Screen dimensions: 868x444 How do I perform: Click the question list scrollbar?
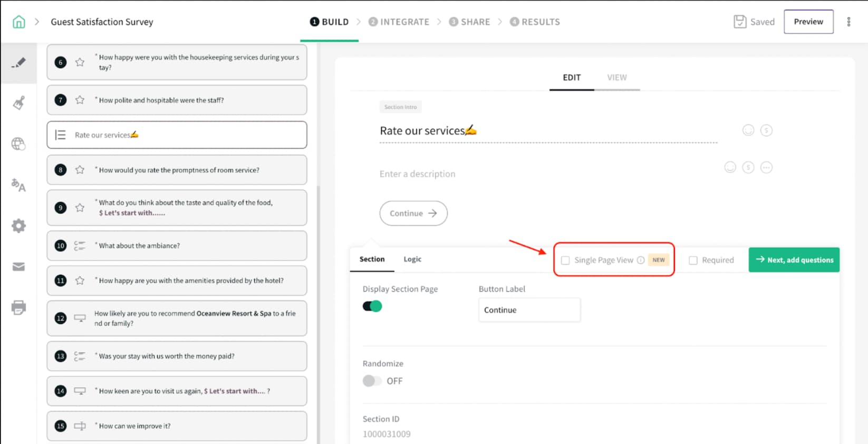(x=318, y=314)
